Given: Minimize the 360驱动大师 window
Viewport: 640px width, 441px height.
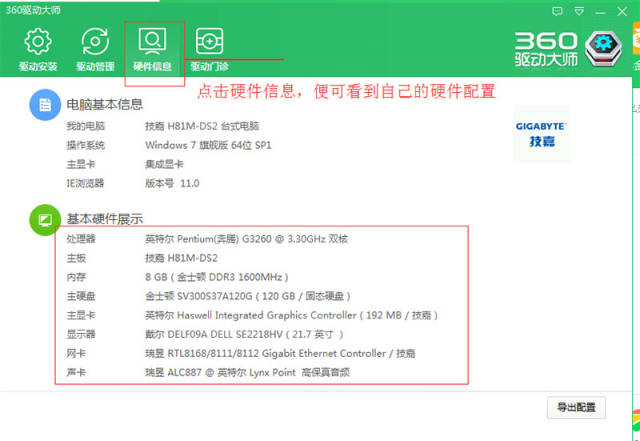Looking at the screenshot, I should click(600, 12).
